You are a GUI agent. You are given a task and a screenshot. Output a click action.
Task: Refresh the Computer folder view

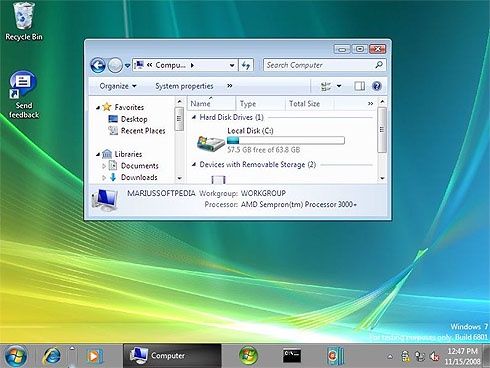click(x=246, y=65)
